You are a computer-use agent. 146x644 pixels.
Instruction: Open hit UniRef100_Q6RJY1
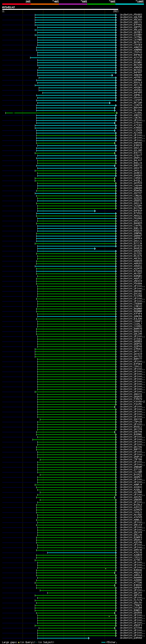pyautogui.click(x=131, y=22)
